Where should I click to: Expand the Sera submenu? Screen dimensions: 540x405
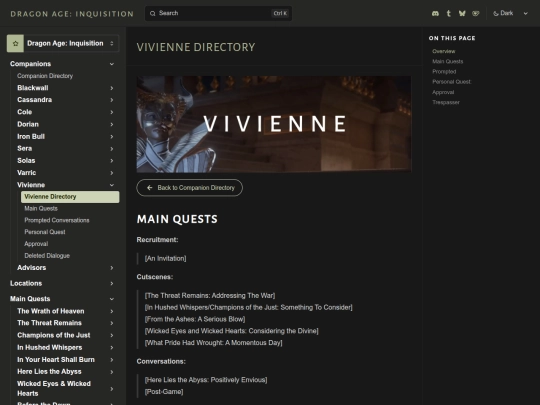(112, 149)
